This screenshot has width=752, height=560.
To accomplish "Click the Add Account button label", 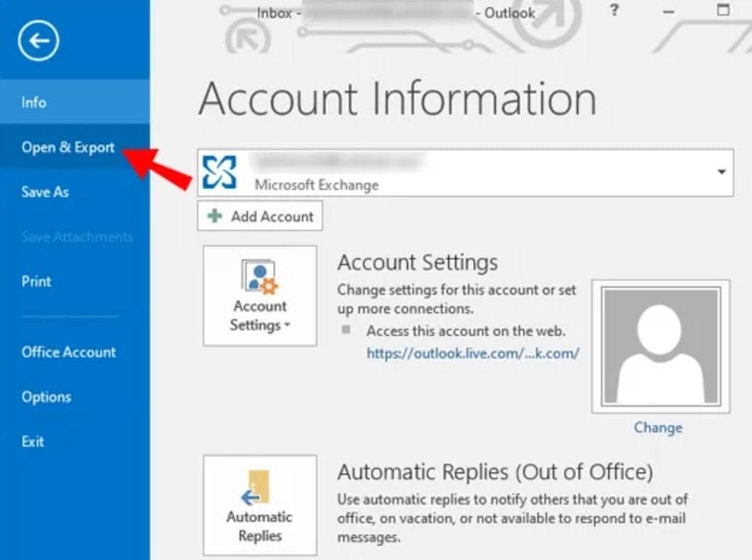I will click(272, 216).
